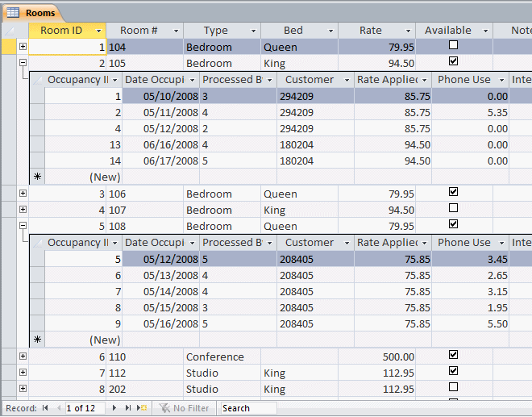Screen dimensions: 532x417
Task: Open the Rate column filter dropdown
Action: tap(408, 31)
